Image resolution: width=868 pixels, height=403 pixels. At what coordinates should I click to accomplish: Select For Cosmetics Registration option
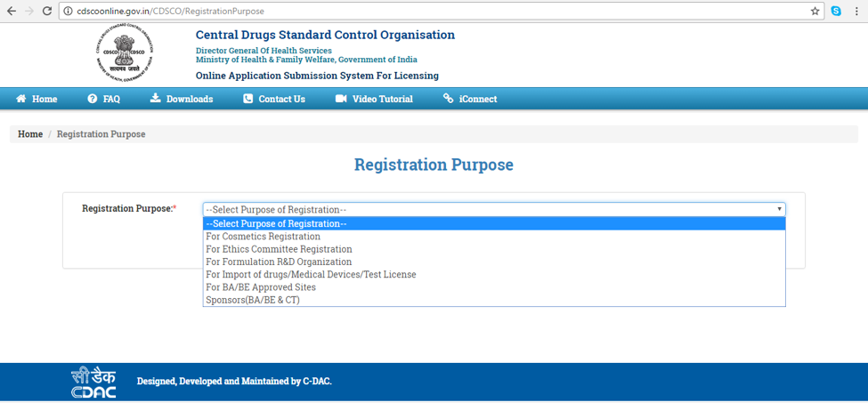tap(263, 237)
